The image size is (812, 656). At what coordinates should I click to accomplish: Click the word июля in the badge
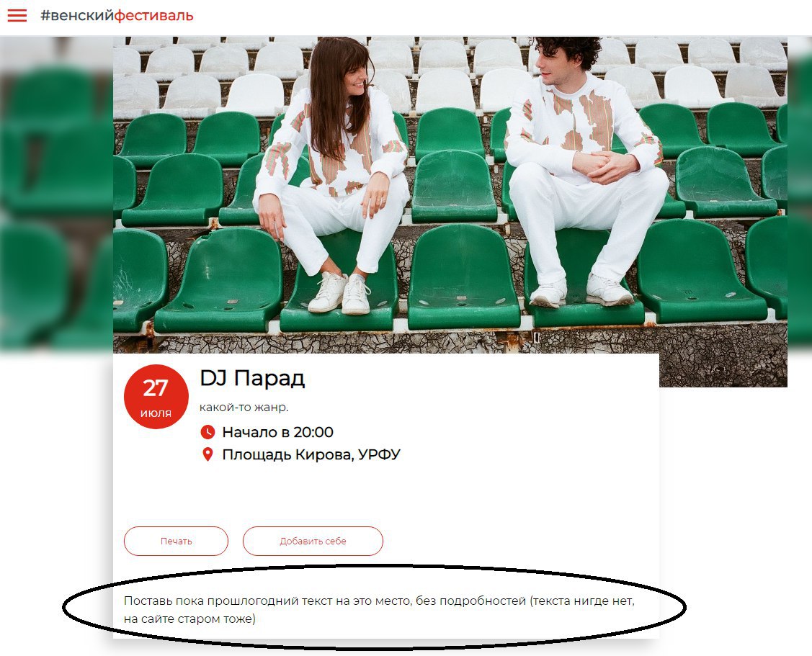[156, 413]
